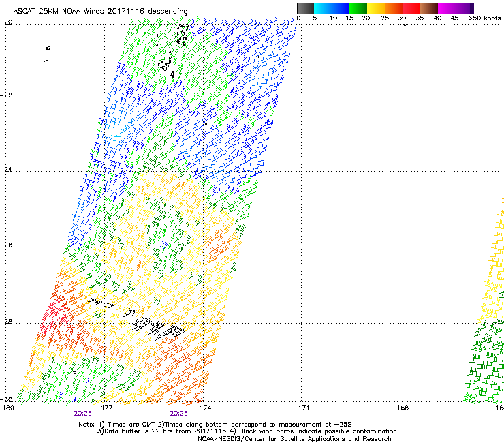Click the legend value '40'
Image resolution: width=504 pixels, height=443 pixels.
(438, 18)
